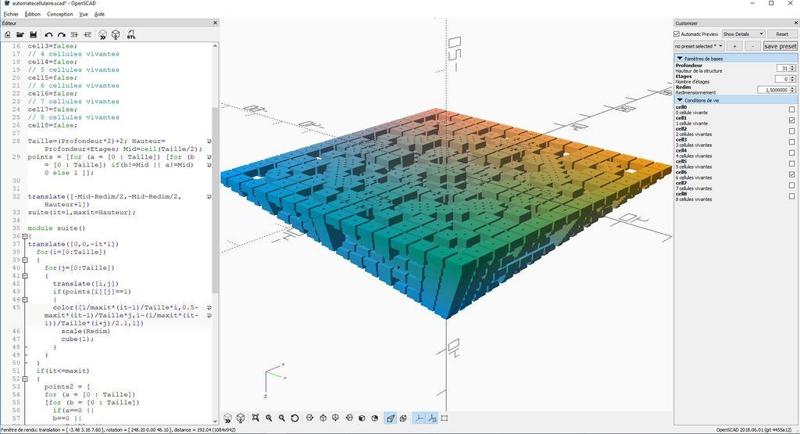Open the Vue menu
Image resolution: width=800 pixels, height=434 pixels.
click(x=84, y=14)
